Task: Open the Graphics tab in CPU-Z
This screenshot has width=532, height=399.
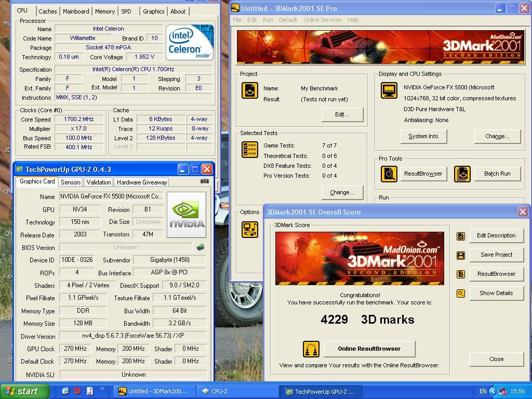Action: pyautogui.click(x=153, y=11)
